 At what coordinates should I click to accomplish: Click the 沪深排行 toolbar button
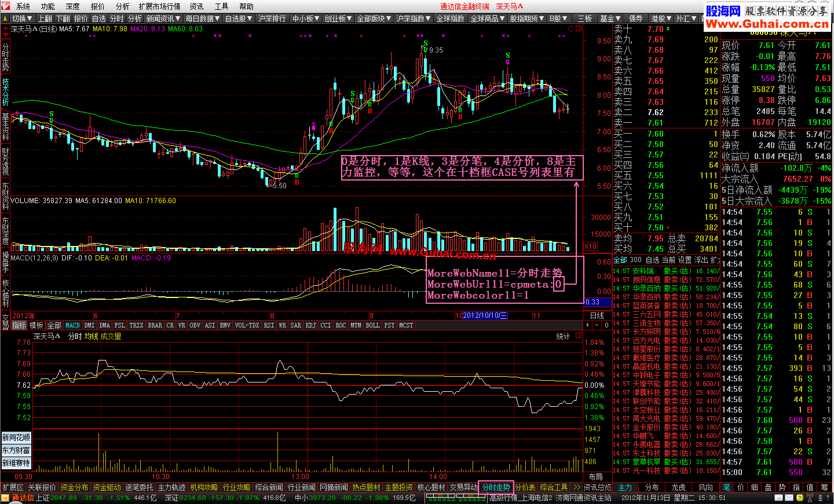(272, 19)
